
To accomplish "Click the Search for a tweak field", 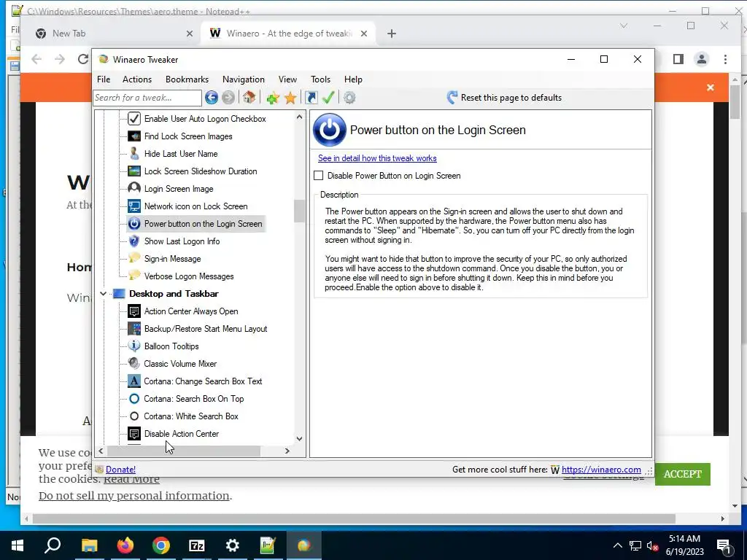I will (147, 98).
